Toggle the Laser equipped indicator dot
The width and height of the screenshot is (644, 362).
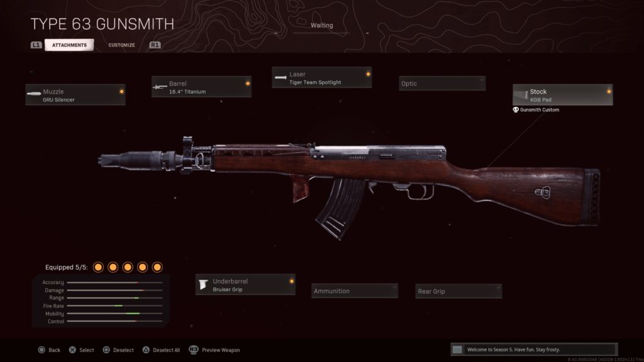(368, 74)
